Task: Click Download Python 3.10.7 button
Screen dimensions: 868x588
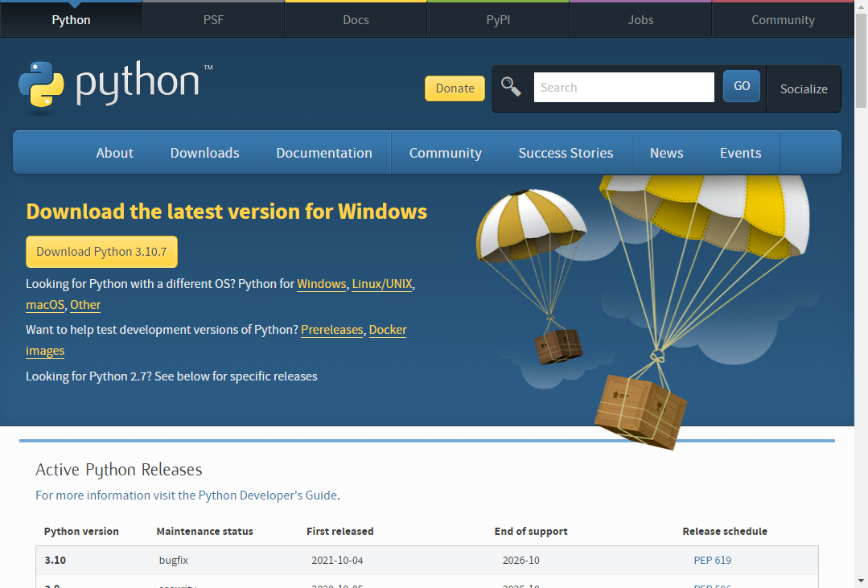Action: 102,252
